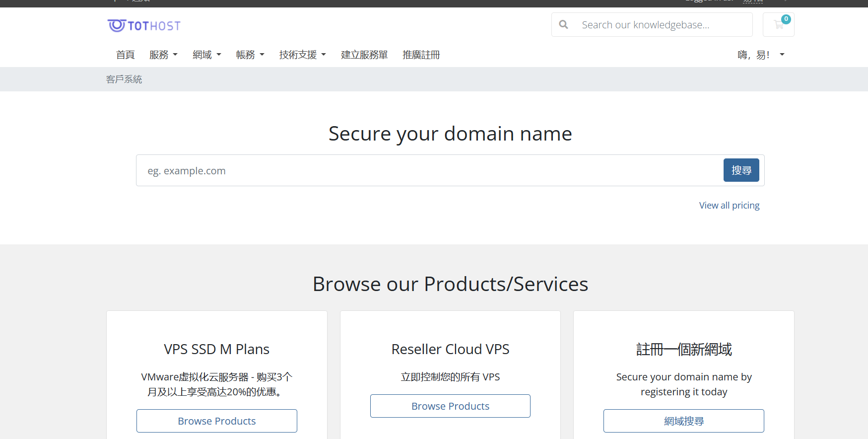Open the shopping cart
868x439 pixels.
(x=778, y=25)
